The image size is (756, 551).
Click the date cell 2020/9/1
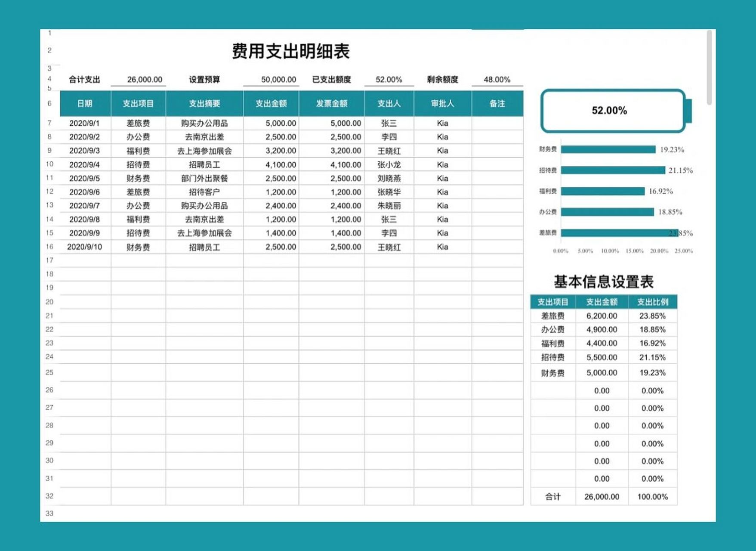(85, 123)
